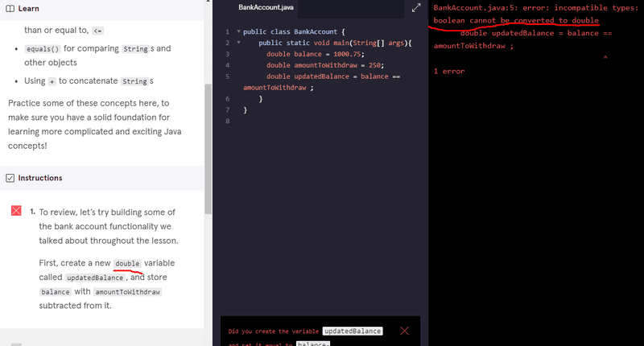644x346 pixels.
Task: Click the underlined 'double' keyword in instructions
Action: coord(127,264)
